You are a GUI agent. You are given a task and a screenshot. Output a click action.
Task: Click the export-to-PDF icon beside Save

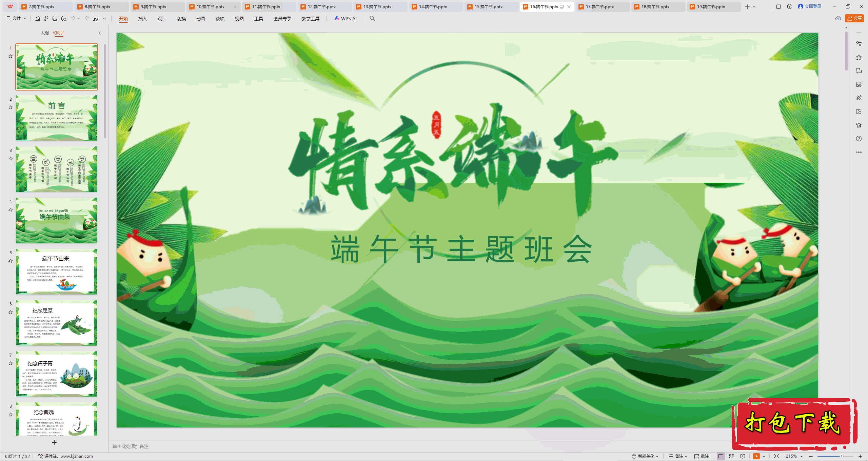[46, 18]
